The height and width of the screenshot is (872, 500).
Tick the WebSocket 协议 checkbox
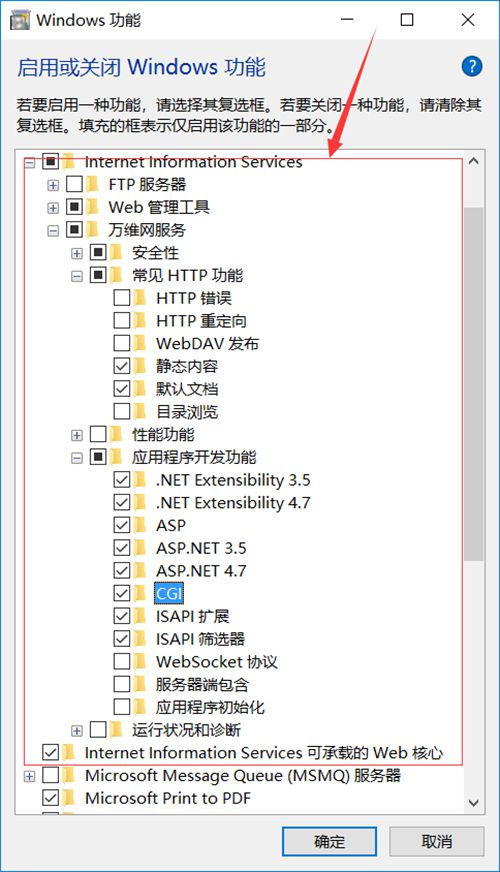122,662
